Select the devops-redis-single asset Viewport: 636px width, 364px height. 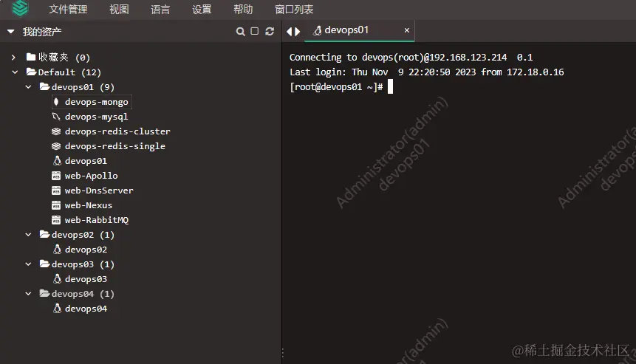pyautogui.click(x=115, y=146)
